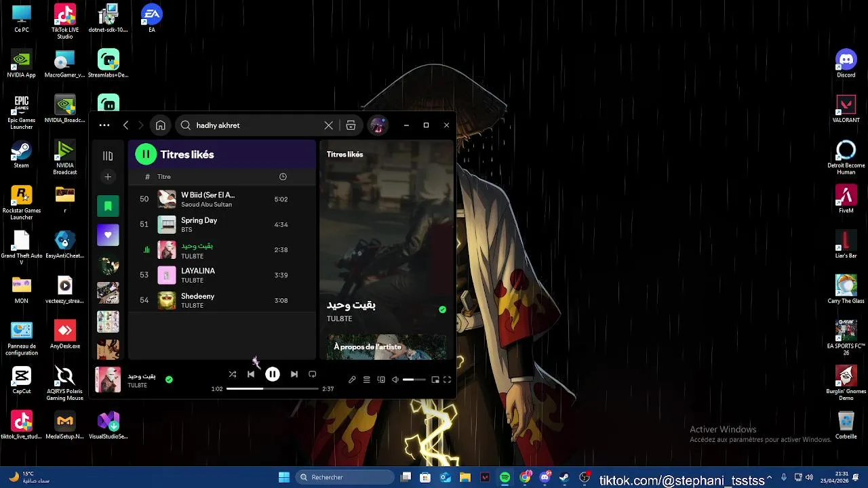Click the Spring Day album thumbnail

tap(167, 224)
